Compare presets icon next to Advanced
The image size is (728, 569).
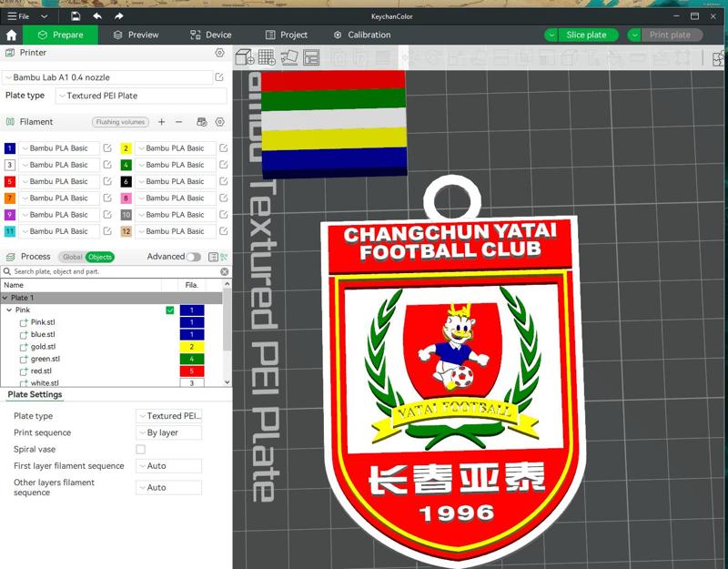[224, 257]
